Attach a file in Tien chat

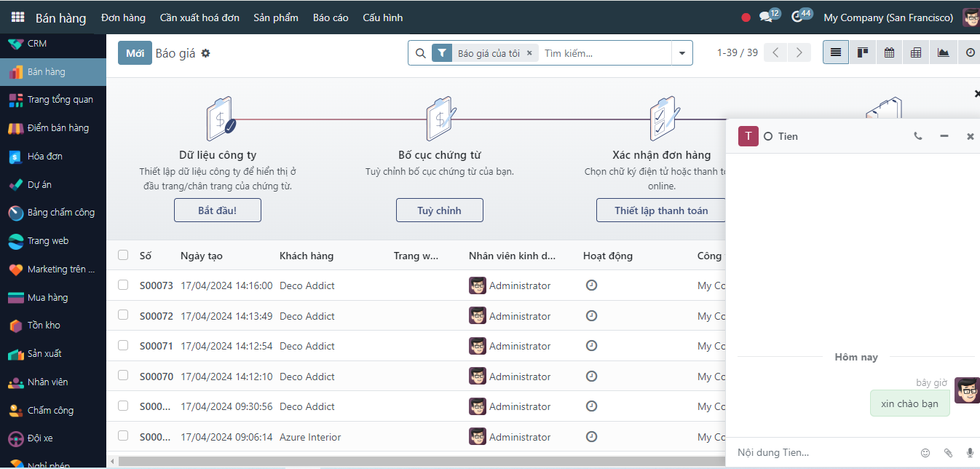coord(948,452)
